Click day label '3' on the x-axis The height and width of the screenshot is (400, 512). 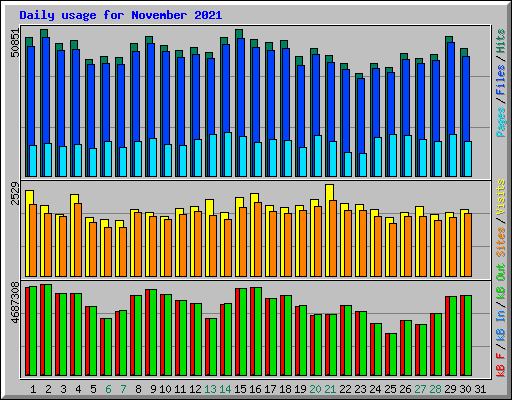pyautogui.click(x=63, y=389)
